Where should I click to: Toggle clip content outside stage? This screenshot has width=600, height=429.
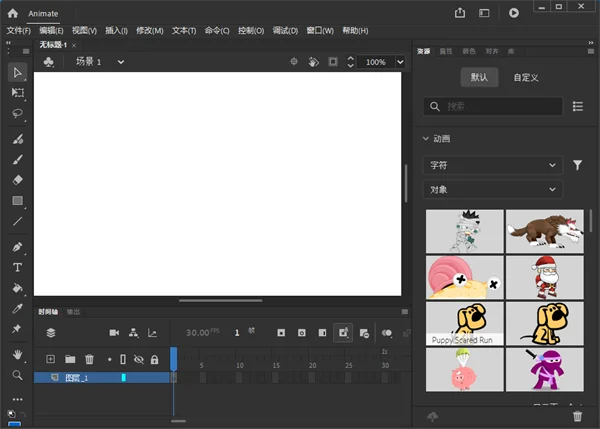tap(333, 62)
